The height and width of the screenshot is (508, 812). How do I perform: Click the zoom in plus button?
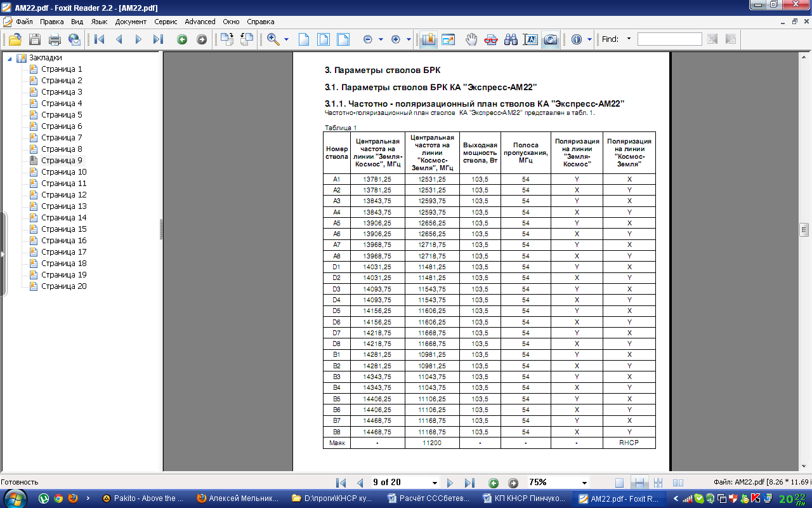[x=396, y=39]
